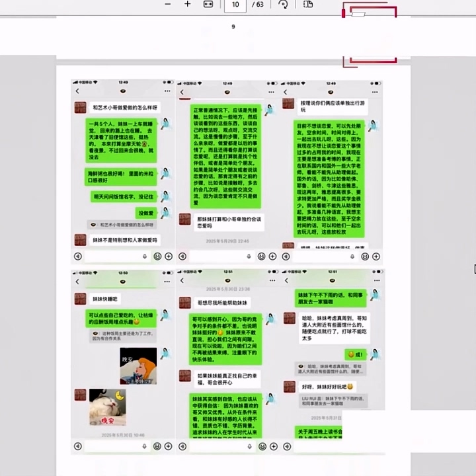The image size is (476, 476).
Task: Tap voice icon in the 哈哈，妹妹考虑真周到 chat
Action: click(287, 446)
